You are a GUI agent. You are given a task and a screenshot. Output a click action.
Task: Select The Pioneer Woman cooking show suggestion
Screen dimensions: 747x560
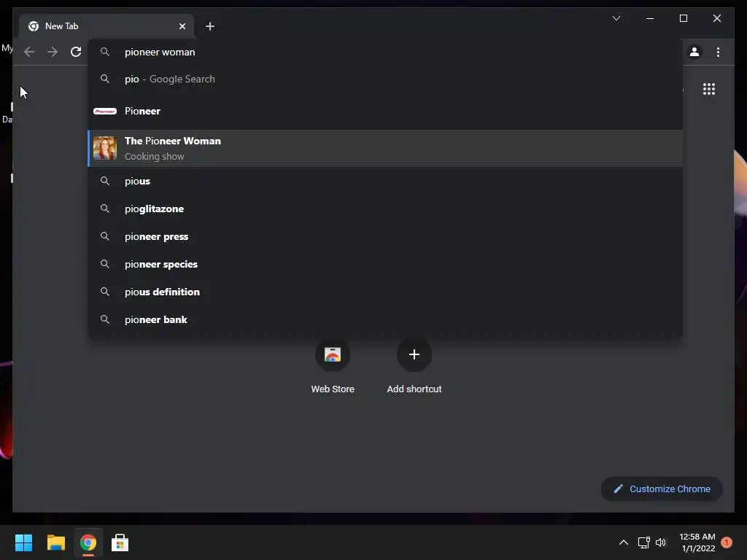click(x=385, y=148)
